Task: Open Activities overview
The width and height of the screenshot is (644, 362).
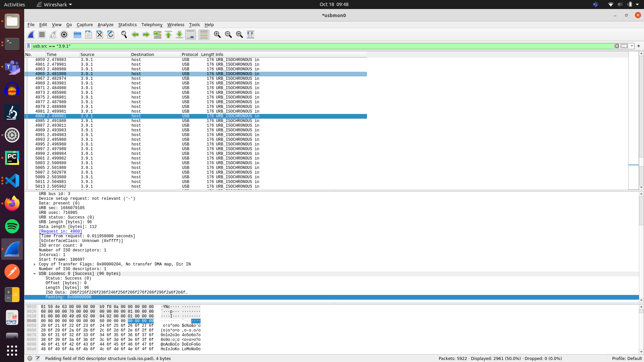Action: (x=14, y=4)
